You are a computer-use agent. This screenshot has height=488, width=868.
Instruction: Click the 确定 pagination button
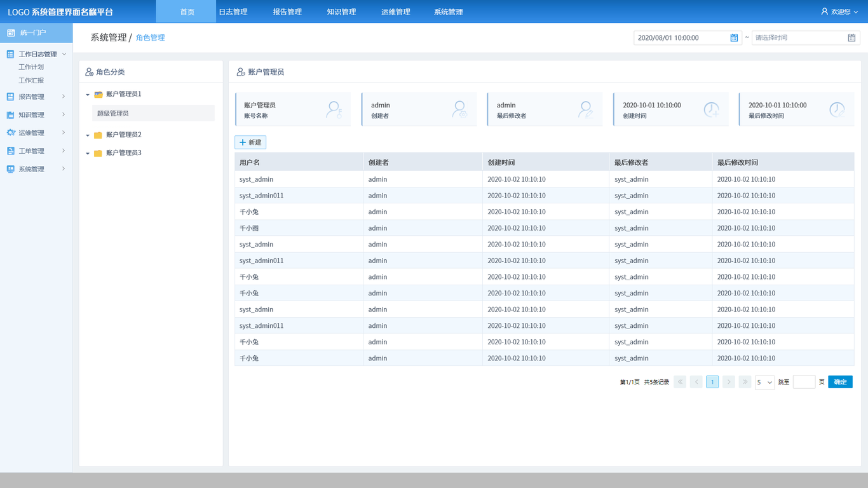tap(840, 382)
